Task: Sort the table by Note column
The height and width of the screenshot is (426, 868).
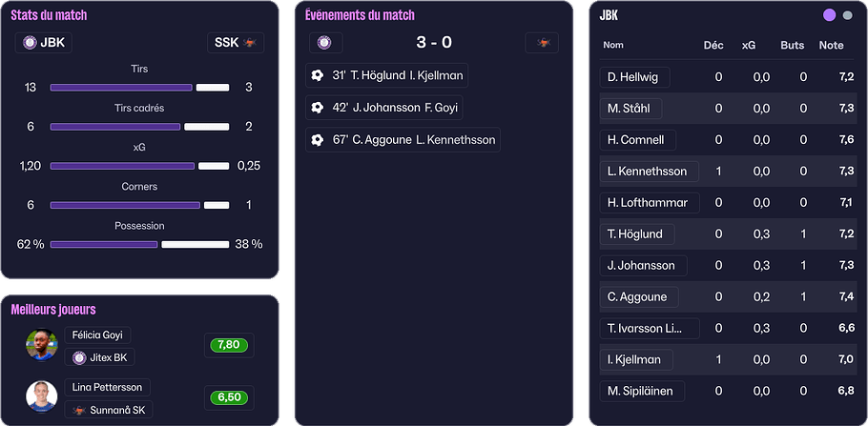Action: click(831, 45)
